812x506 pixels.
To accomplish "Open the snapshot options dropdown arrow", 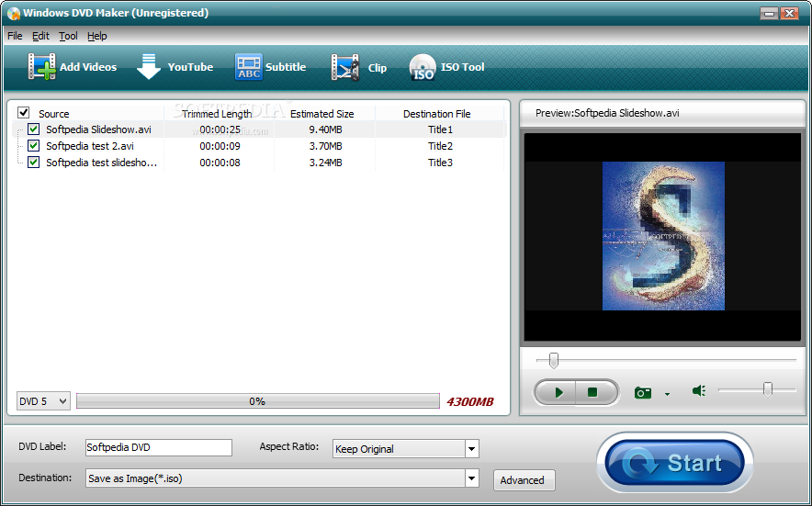I will pyautogui.click(x=667, y=394).
